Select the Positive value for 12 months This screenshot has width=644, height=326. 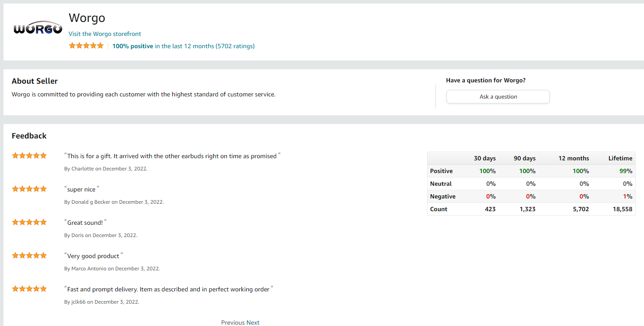click(x=581, y=171)
